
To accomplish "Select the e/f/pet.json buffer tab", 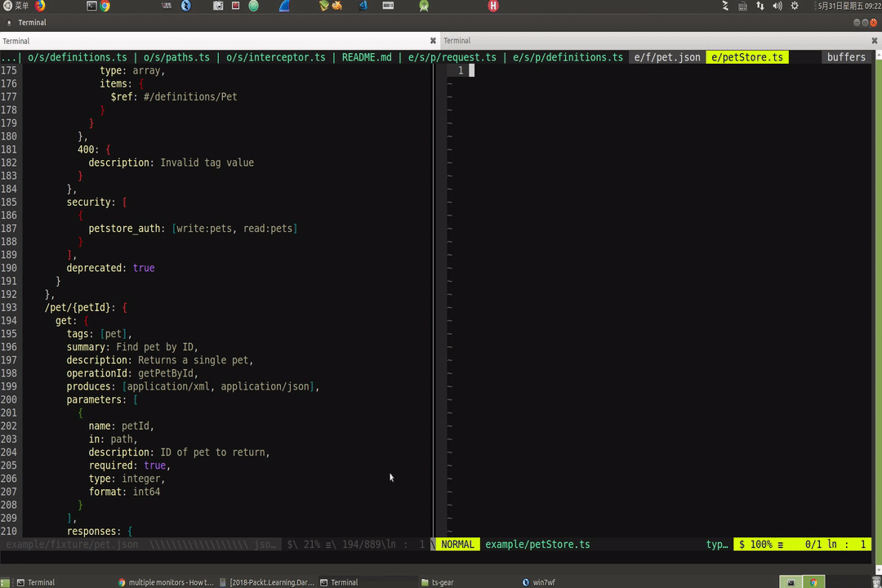I will [x=667, y=57].
